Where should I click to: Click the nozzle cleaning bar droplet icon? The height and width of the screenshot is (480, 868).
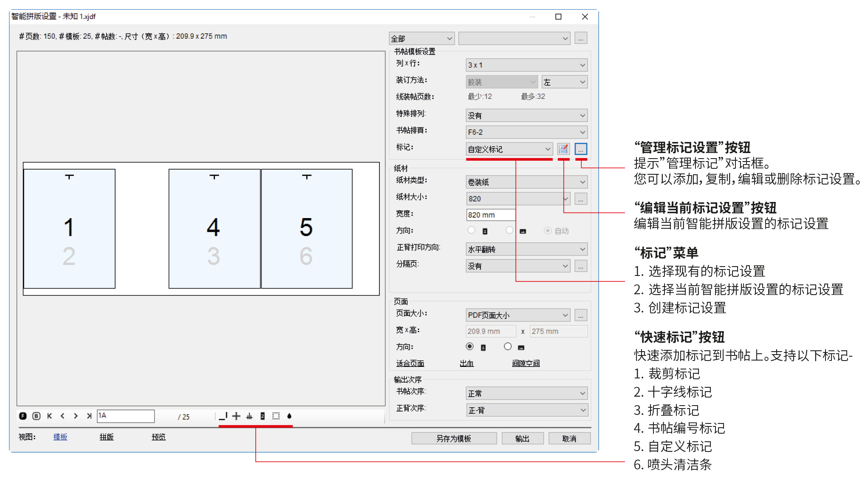coord(289,416)
